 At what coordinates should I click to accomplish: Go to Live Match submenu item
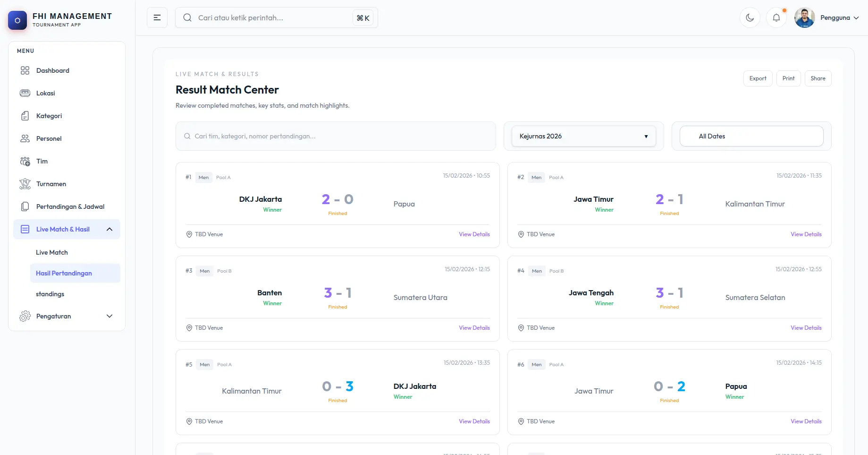(x=52, y=252)
